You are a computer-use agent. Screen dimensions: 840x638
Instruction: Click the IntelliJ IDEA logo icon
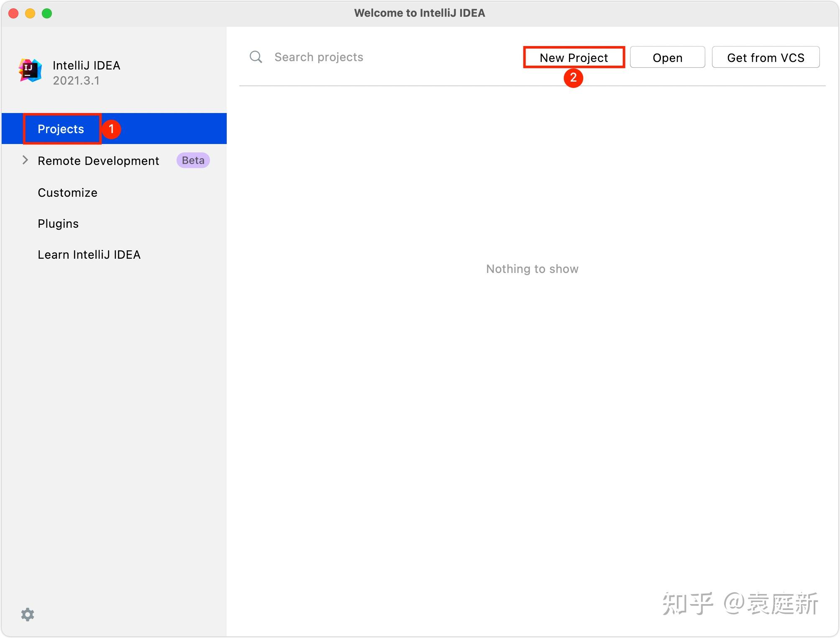pyautogui.click(x=30, y=71)
